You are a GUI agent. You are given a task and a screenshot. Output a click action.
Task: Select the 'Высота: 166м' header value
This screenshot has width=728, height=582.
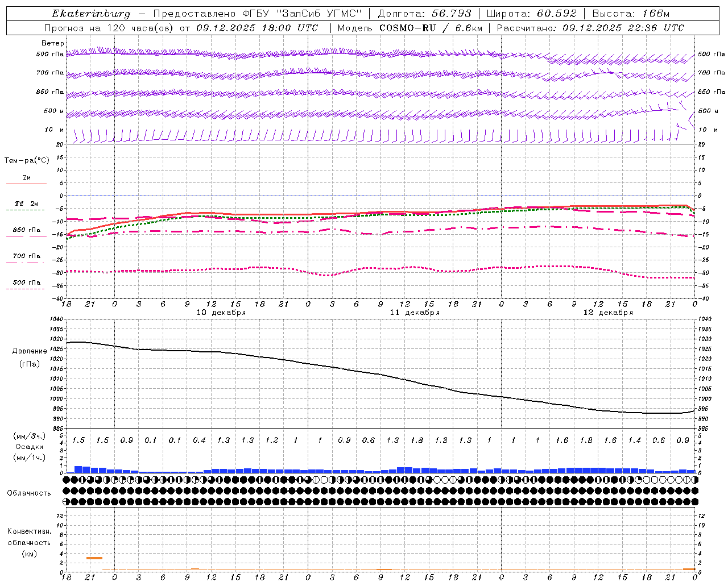click(631, 14)
